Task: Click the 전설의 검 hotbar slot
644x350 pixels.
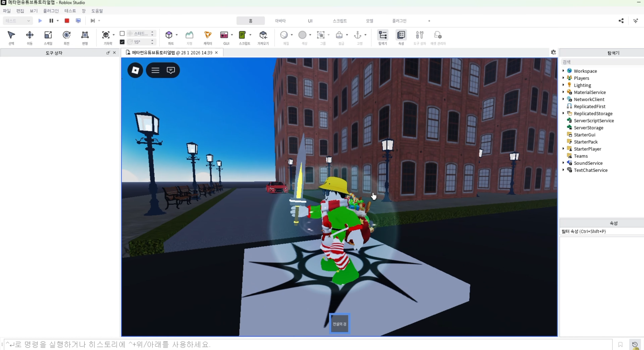Action: coord(339,324)
